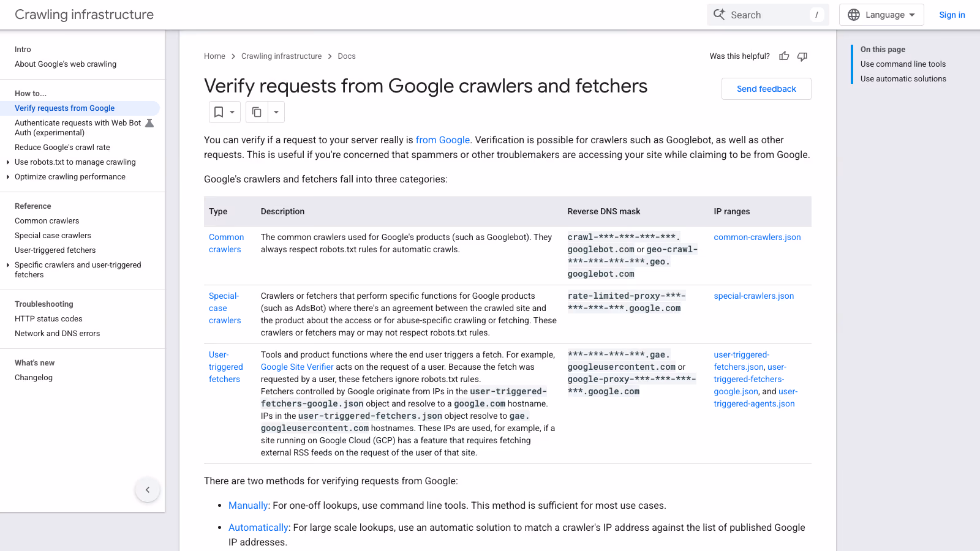Click the search sparkle icon
Screen dimensions: 980x551
pyautogui.click(x=719, y=15)
